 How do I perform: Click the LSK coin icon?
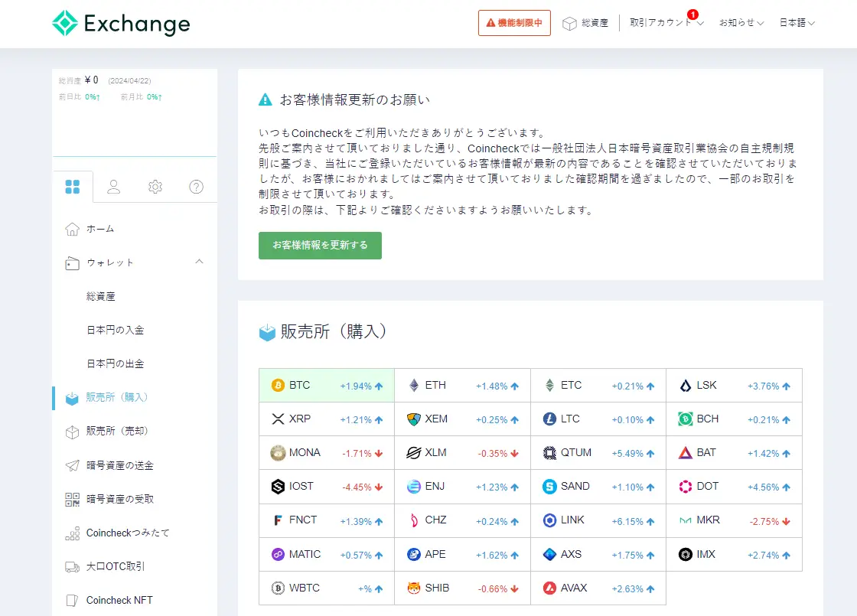pos(686,386)
